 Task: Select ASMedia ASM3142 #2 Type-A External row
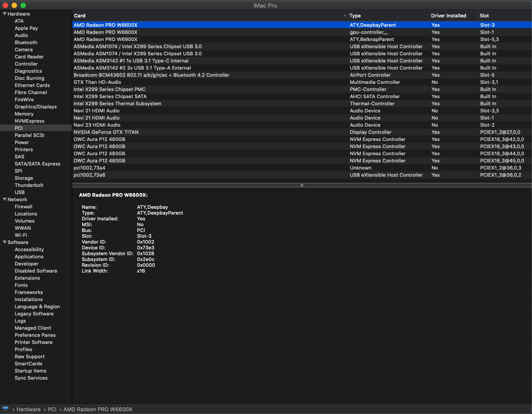pyautogui.click(x=302, y=68)
